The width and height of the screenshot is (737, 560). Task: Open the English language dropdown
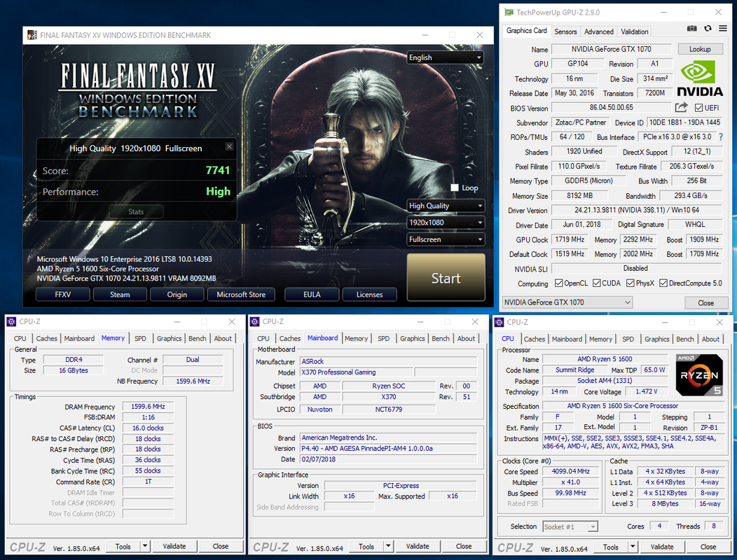(446, 57)
